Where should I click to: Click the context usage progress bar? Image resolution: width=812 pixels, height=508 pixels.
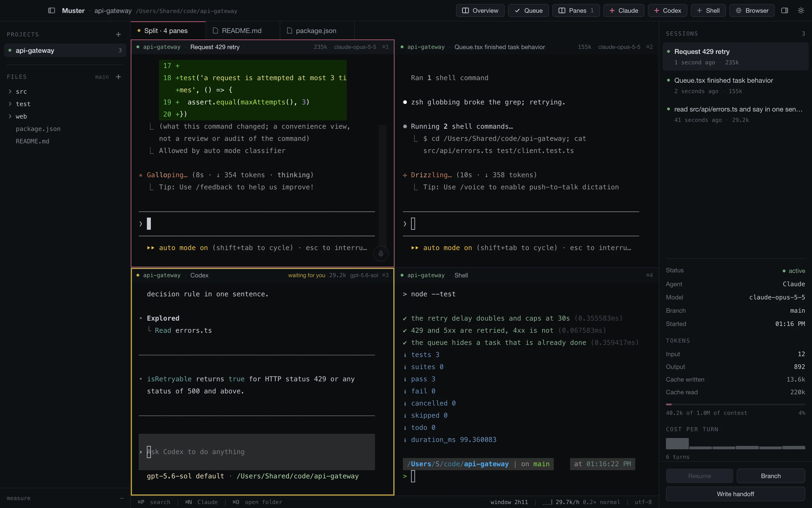click(x=735, y=404)
